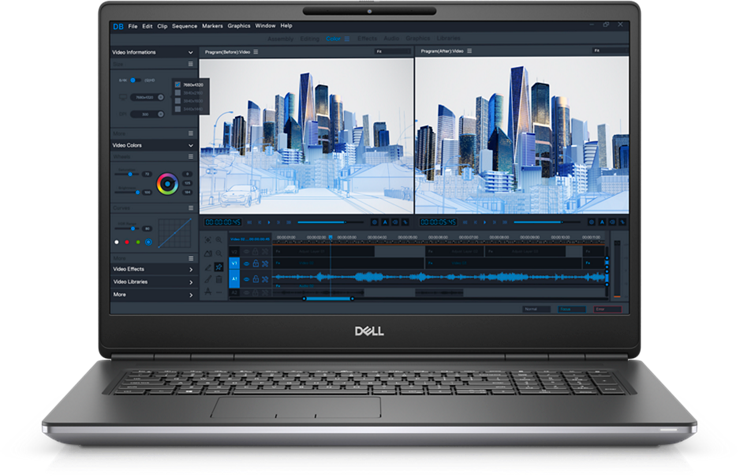Click the lock icon on track A1
The width and height of the screenshot is (738, 476).
point(256,279)
